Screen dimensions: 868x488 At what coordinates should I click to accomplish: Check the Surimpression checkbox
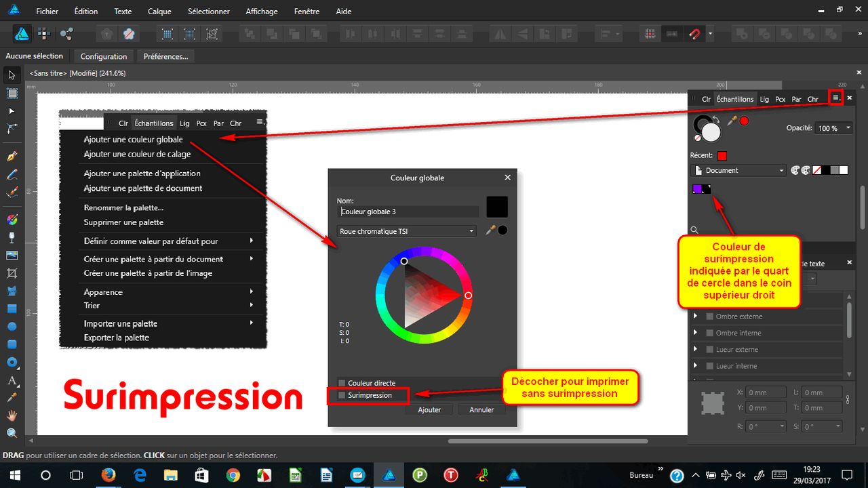pyautogui.click(x=342, y=395)
